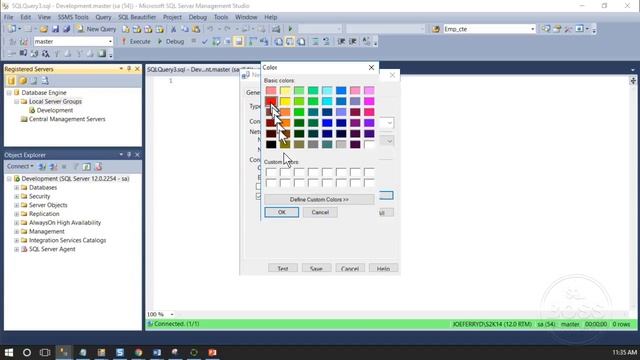Click the Paste icon in toolbar

click(x=196, y=29)
